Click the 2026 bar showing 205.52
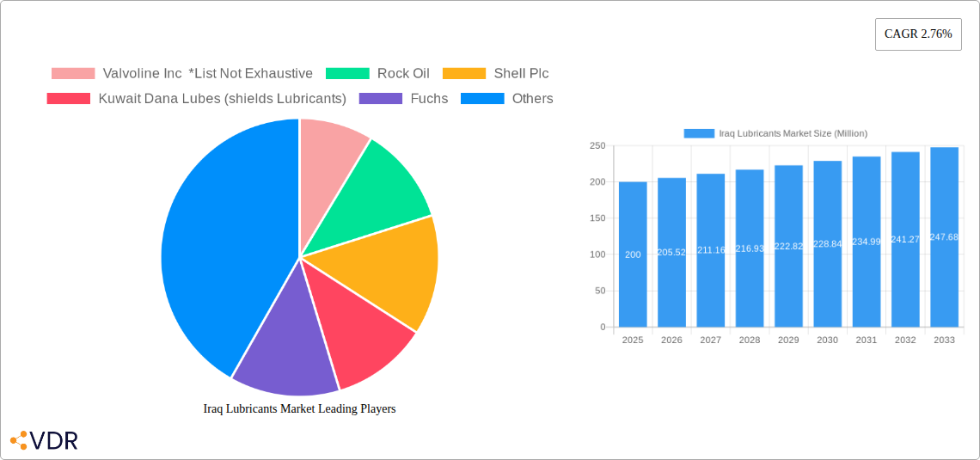 click(672, 253)
